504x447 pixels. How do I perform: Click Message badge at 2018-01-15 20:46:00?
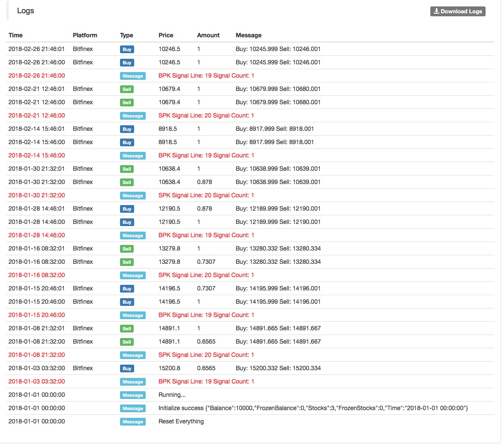[x=133, y=315]
